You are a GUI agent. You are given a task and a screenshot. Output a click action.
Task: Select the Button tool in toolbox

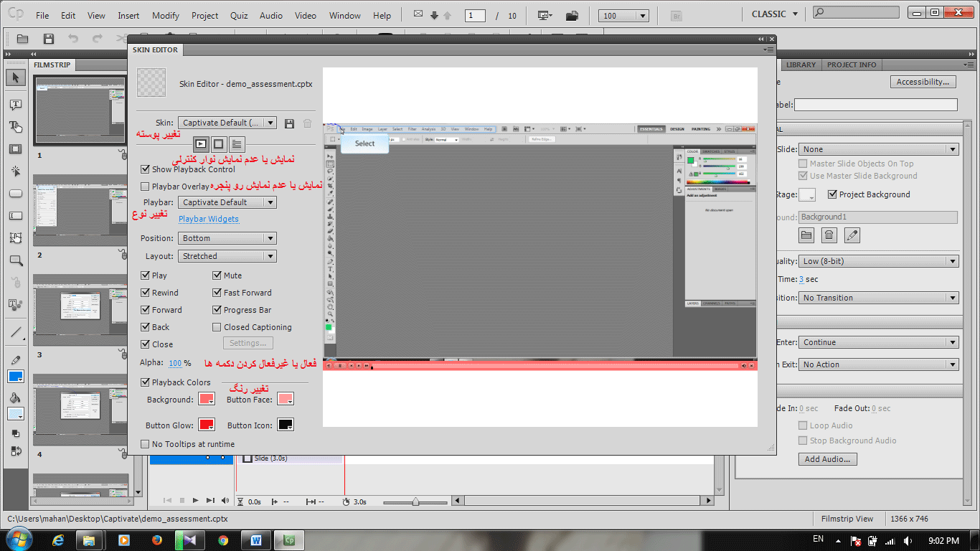point(15,194)
